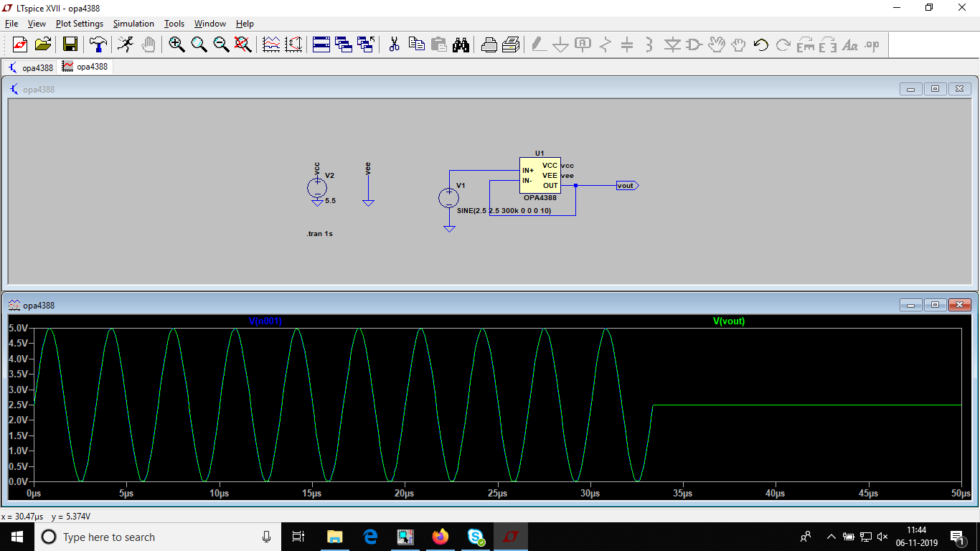Open the Simulation menu
Image resolution: width=980 pixels, height=551 pixels.
(x=133, y=24)
